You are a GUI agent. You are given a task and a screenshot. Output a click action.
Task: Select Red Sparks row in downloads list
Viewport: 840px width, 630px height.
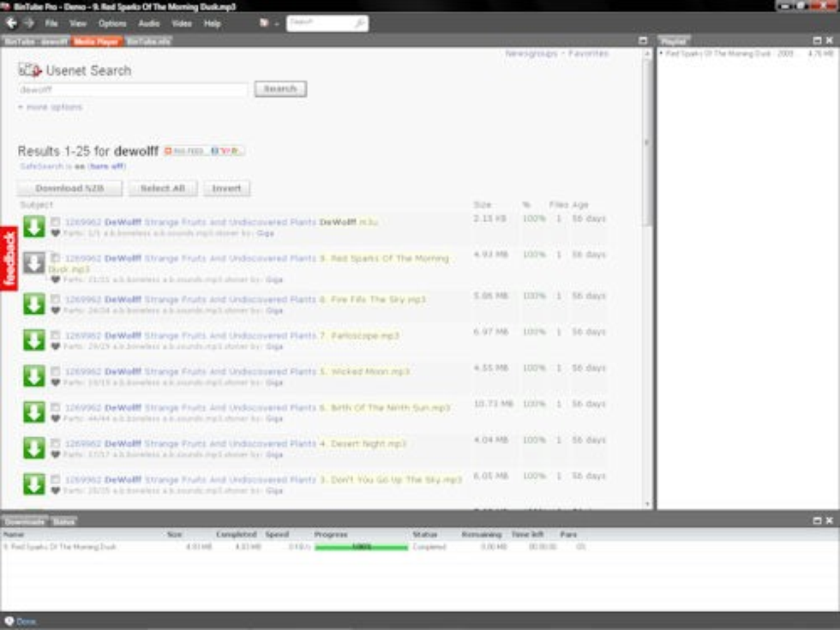(295, 547)
